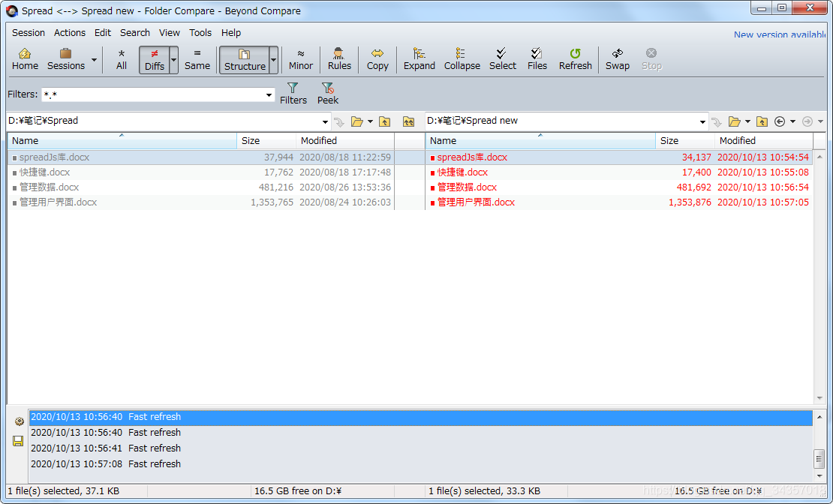
Task: Go up one level on both sides
Action: 408,121
